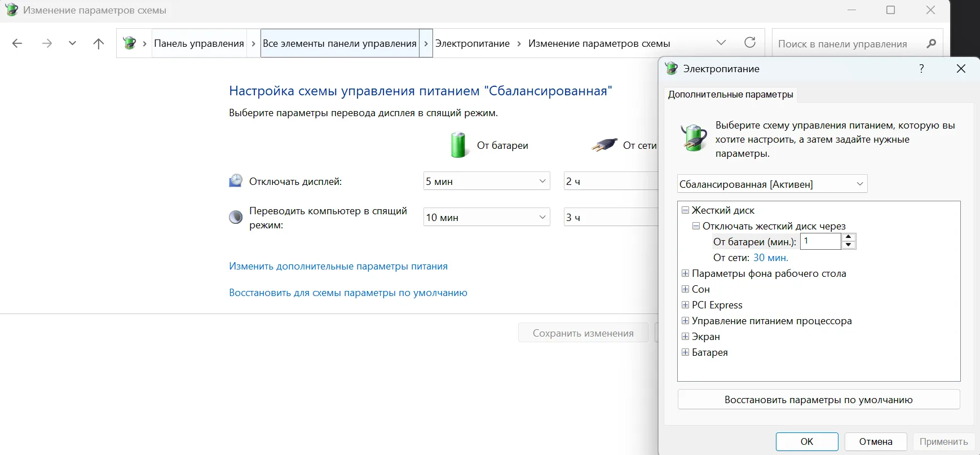Click the OK button
This screenshot has height=455, width=980.
pyautogui.click(x=807, y=441)
